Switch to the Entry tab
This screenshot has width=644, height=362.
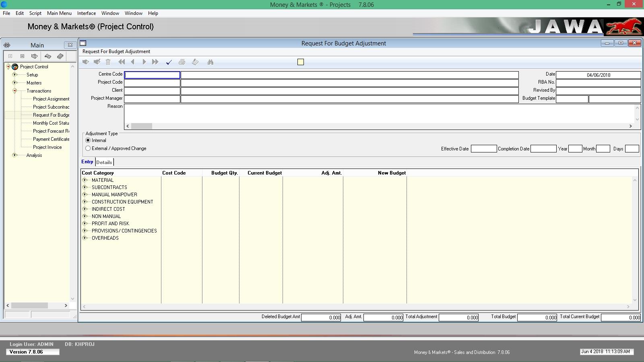point(87,162)
